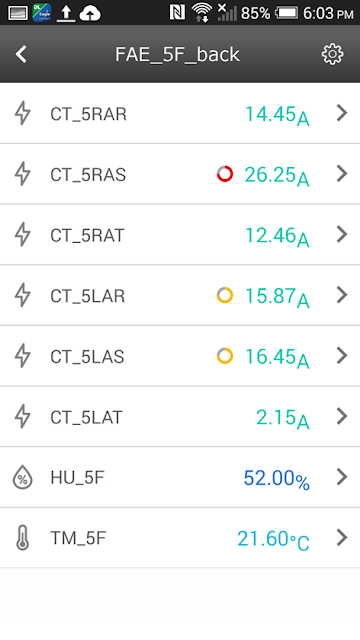Tap the lightning icon beside CT_5LAT
Screen dimensions: 360x640
point(23,416)
